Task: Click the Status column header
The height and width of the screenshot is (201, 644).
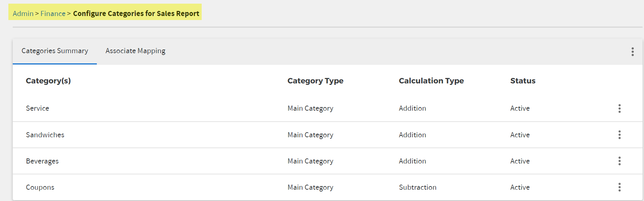Action: 523,81
